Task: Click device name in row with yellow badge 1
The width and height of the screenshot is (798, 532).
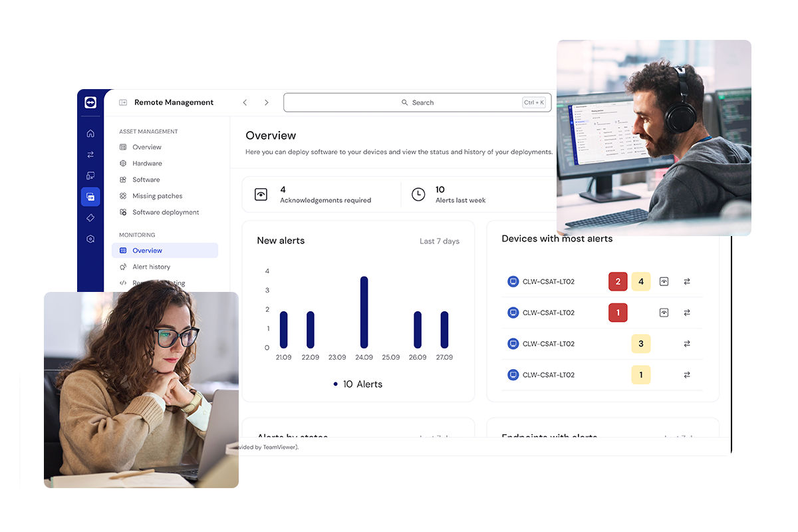Action: click(549, 375)
